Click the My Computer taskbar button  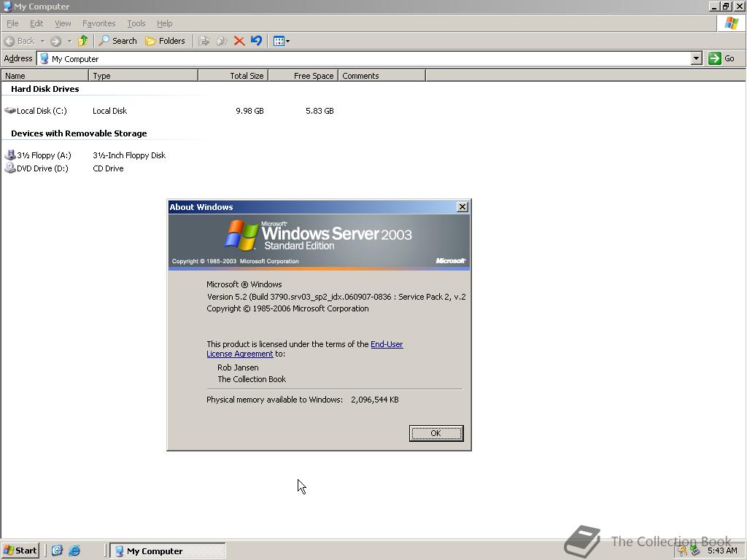tap(168, 551)
